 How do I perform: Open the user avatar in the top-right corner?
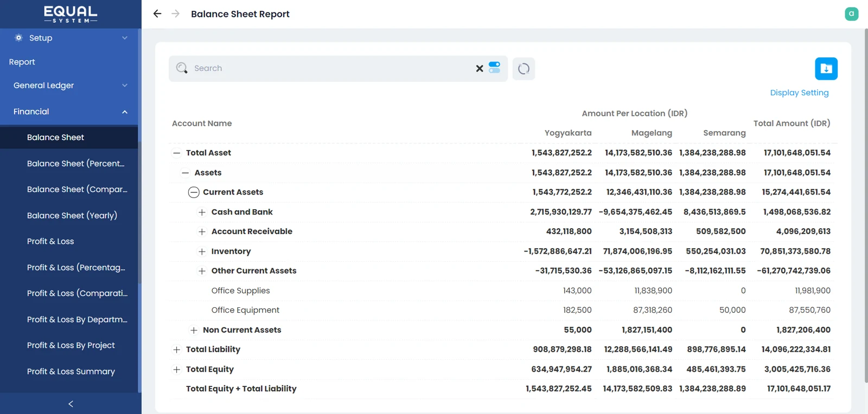(851, 14)
